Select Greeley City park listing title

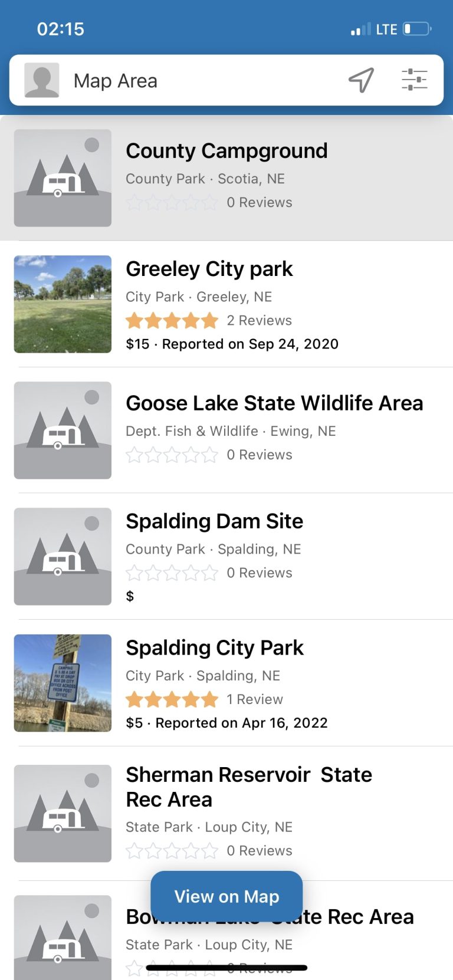pyautogui.click(x=209, y=269)
